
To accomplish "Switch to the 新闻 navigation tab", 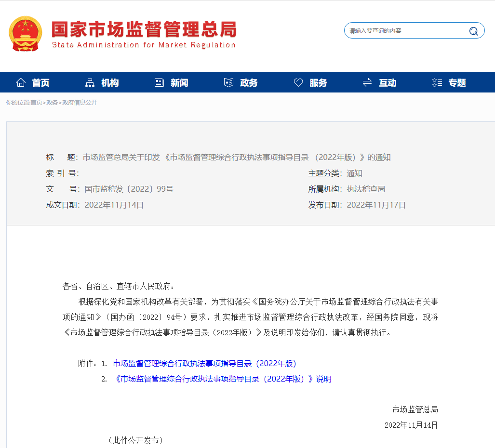I will coord(178,82).
